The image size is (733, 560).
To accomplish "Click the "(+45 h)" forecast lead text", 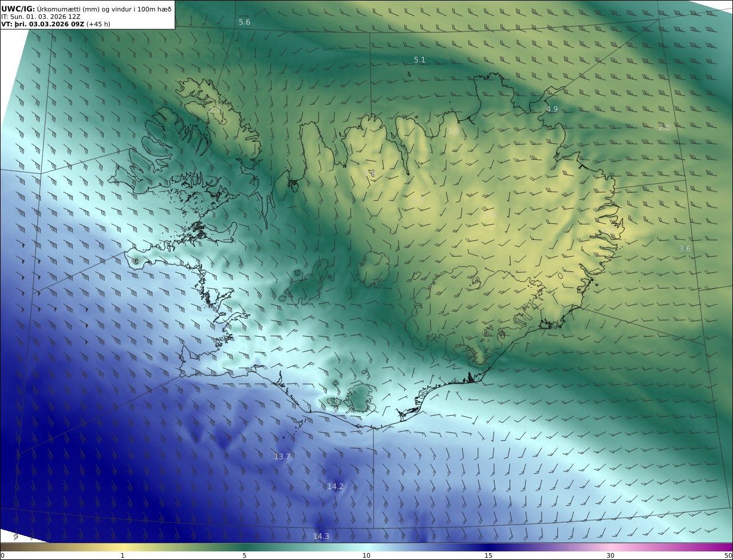I will coord(99,24).
